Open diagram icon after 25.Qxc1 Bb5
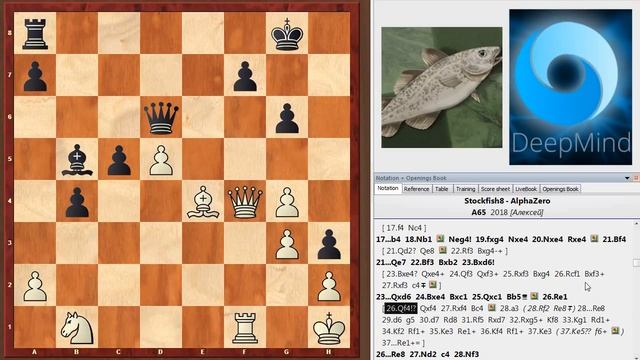The width and height of the screenshot is (640, 360). [x=534, y=296]
